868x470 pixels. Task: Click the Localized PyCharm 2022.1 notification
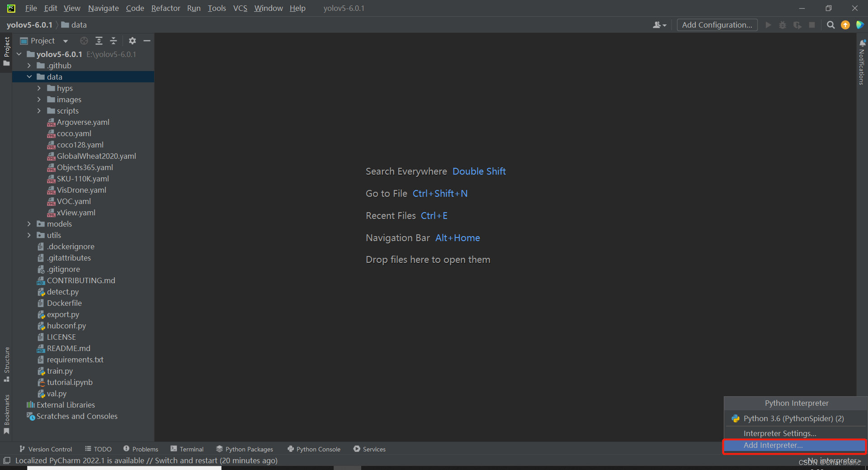click(146, 461)
